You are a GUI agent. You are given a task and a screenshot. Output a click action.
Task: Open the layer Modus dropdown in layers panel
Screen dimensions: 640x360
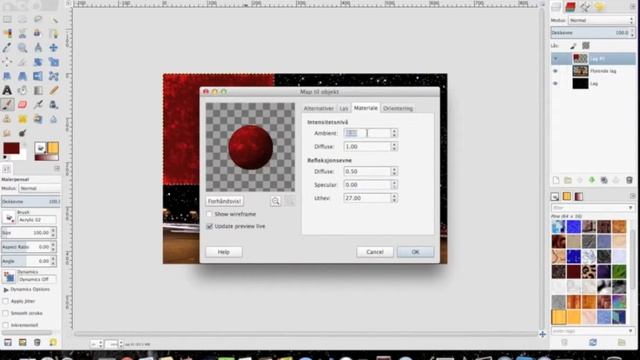[x=601, y=20]
